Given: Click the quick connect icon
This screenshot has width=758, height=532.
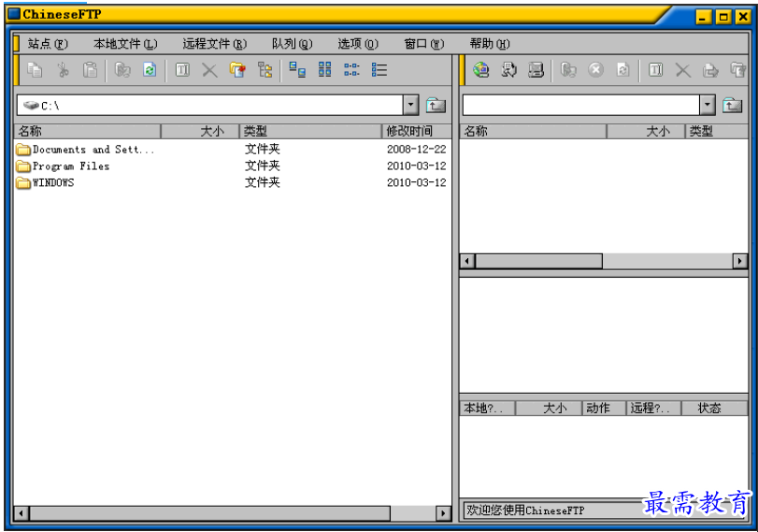Looking at the screenshot, I should (x=508, y=70).
